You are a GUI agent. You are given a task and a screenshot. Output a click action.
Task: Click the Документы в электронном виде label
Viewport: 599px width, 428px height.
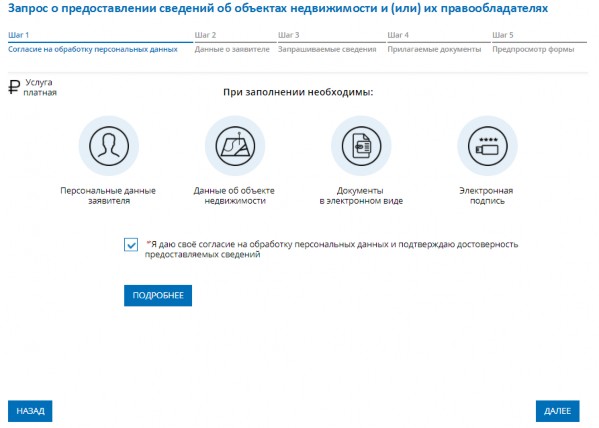coord(361,196)
